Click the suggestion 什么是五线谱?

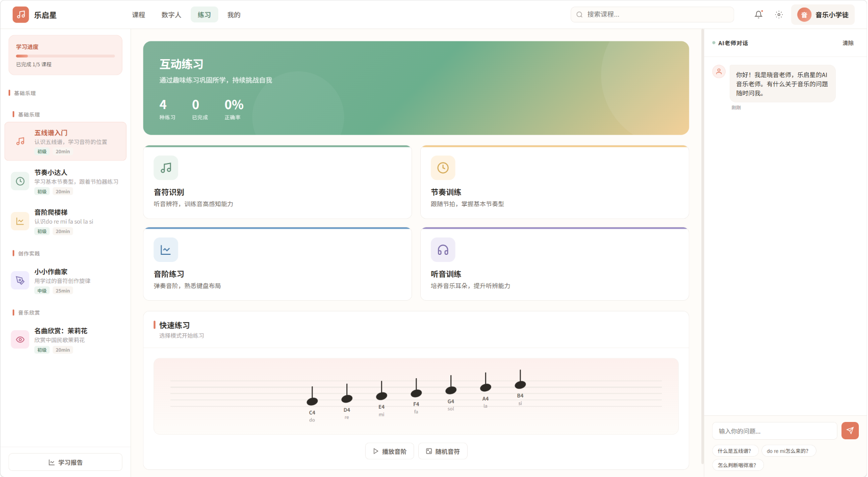pyautogui.click(x=734, y=451)
